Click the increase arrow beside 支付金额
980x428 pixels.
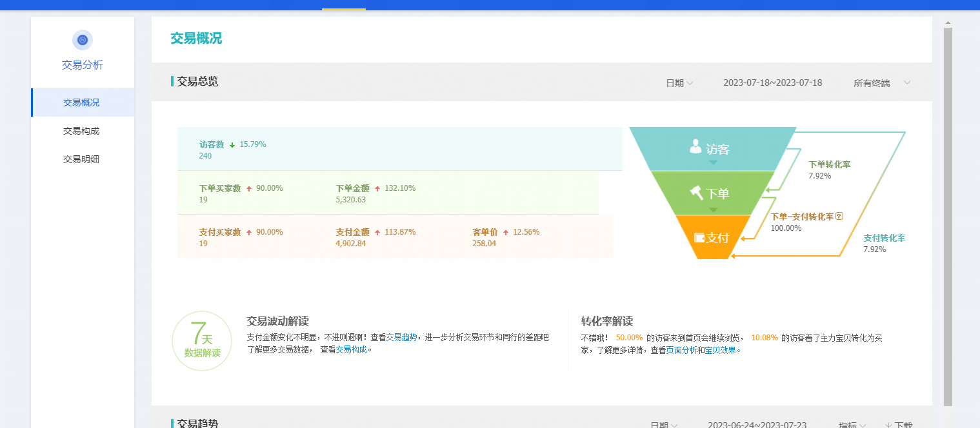pos(379,231)
